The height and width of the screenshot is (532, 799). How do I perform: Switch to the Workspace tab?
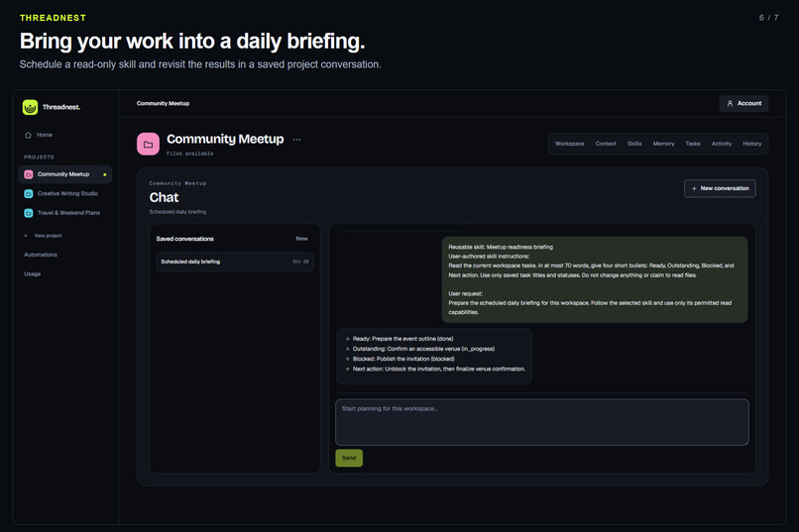(x=570, y=144)
